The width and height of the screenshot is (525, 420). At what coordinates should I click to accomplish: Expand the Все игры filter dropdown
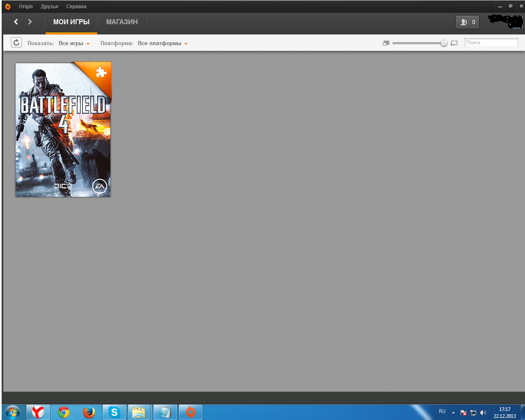[74, 43]
